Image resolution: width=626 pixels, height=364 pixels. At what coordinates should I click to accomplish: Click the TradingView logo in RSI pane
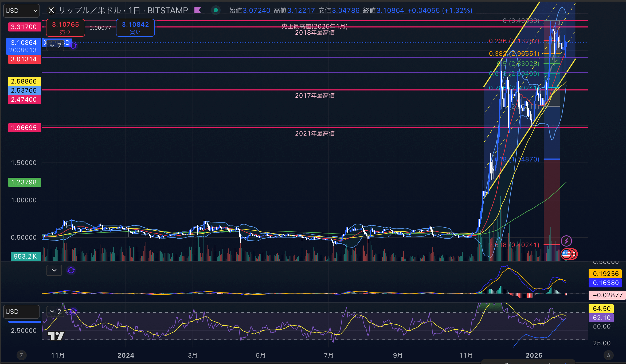point(56,336)
